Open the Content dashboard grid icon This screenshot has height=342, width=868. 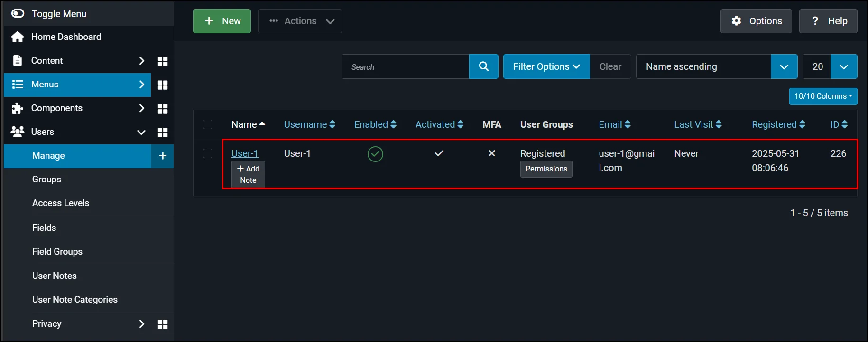(163, 61)
